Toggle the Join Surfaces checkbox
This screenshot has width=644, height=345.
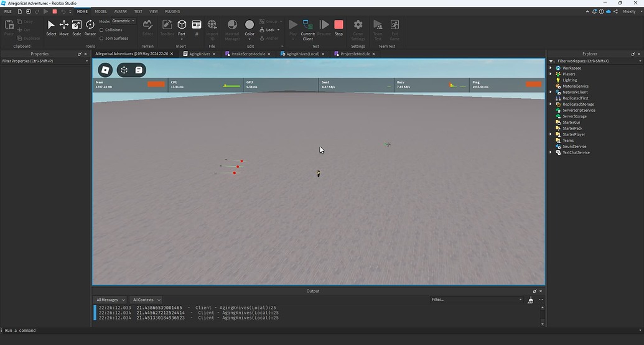point(101,38)
